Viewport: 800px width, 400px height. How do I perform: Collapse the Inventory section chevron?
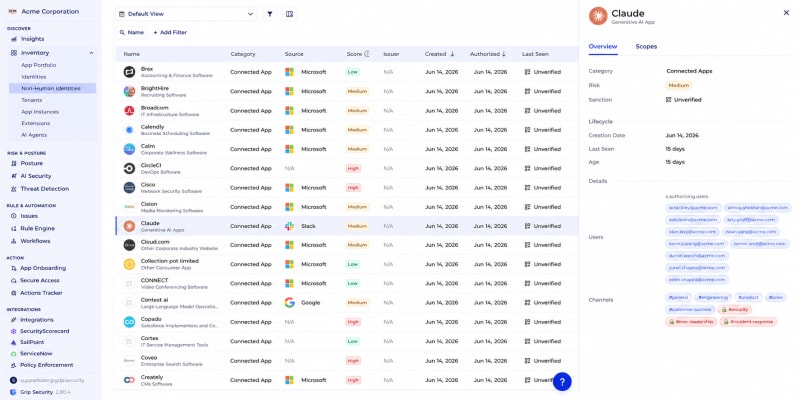click(91, 53)
